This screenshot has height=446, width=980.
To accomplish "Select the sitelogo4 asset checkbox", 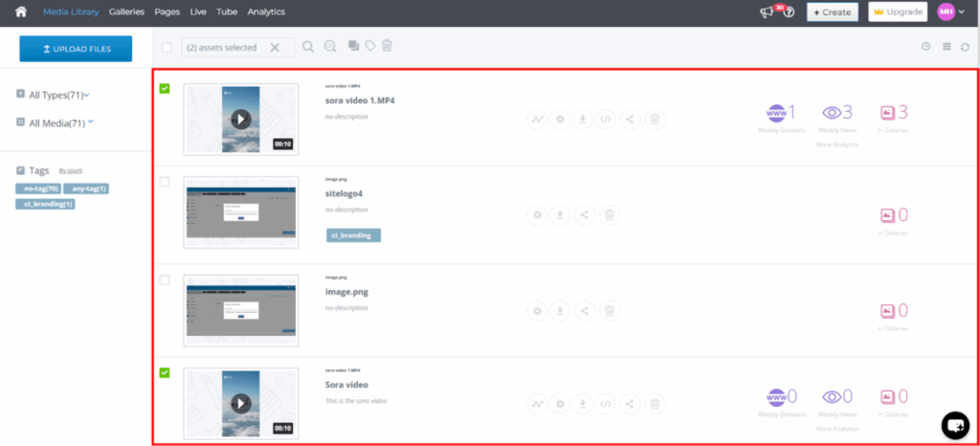I will (x=165, y=181).
